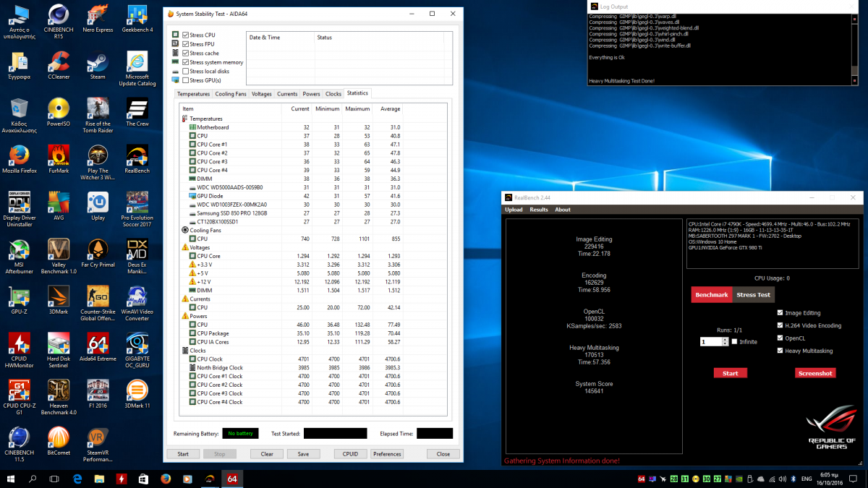
Task: Enable Stress GPU(s) checkbox
Action: tap(185, 80)
